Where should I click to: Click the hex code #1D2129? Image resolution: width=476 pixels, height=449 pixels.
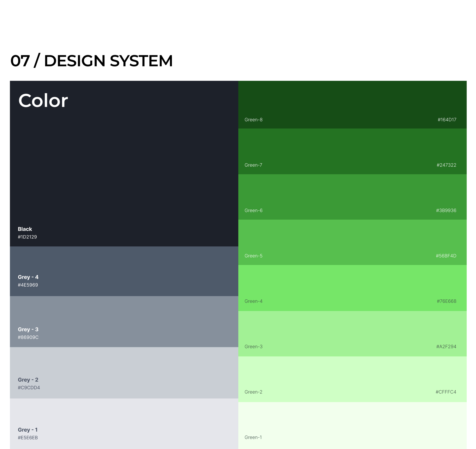pyautogui.click(x=27, y=237)
